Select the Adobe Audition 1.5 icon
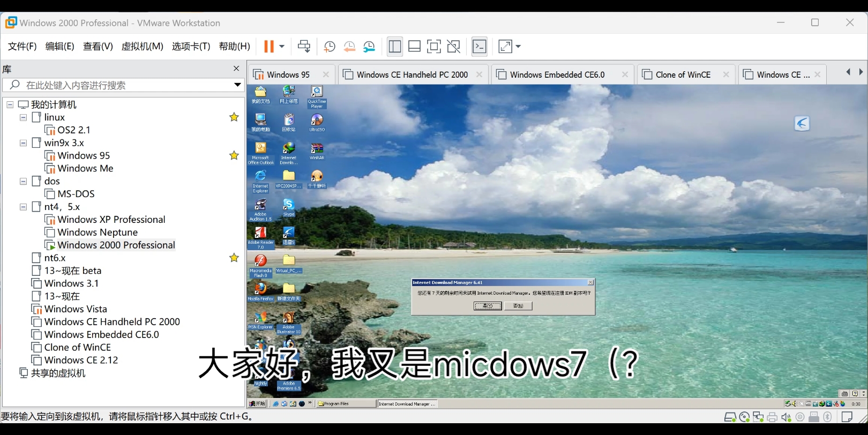This screenshot has height=435, width=868. 260,209
